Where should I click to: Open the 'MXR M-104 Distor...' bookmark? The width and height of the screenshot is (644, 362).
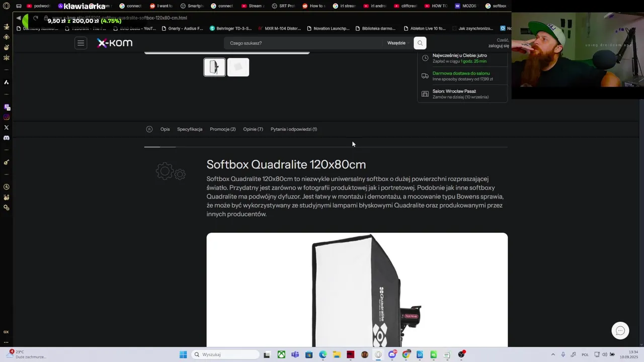click(279, 29)
